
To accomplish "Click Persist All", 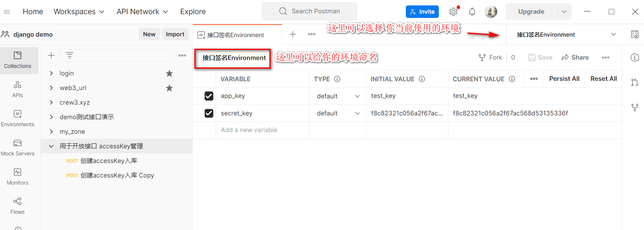I will pos(564,79).
